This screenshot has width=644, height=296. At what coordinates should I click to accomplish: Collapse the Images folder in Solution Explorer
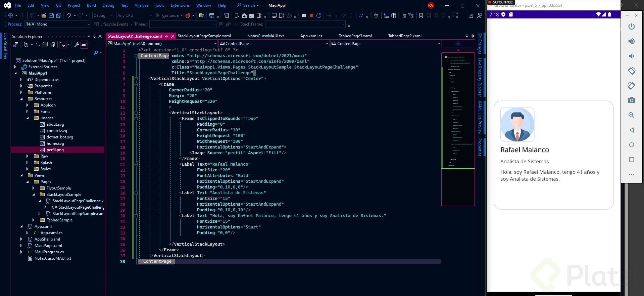(x=28, y=118)
